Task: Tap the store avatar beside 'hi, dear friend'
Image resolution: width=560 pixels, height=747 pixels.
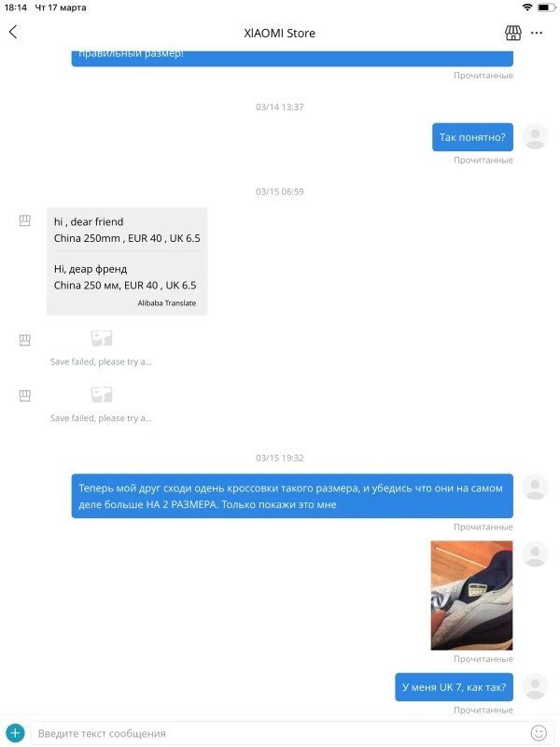Action: tap(25, 220)
